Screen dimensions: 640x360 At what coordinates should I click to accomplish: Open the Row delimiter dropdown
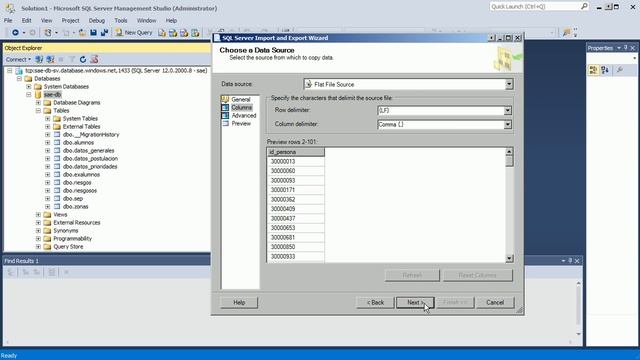507,110
